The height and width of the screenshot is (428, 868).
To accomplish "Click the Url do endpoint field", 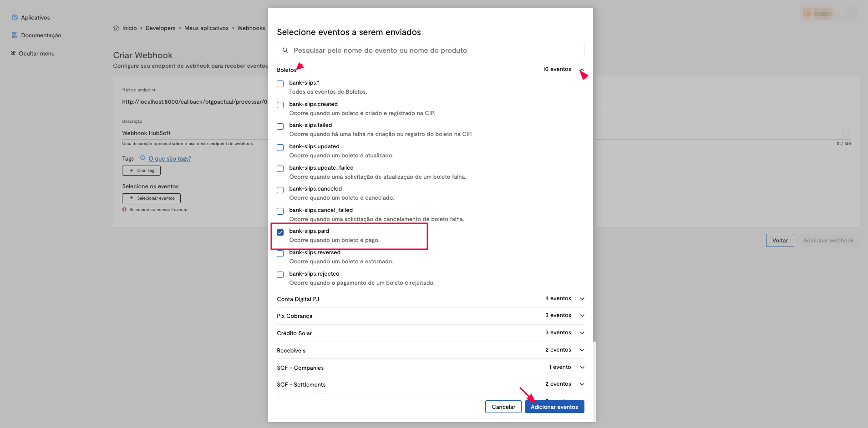I will (195, 101).
